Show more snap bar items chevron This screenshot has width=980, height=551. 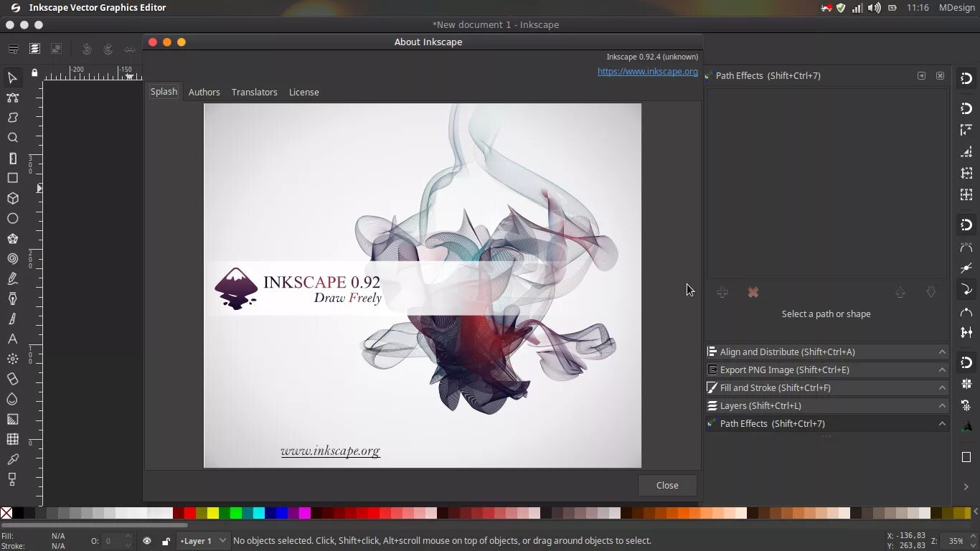(966, 486)
